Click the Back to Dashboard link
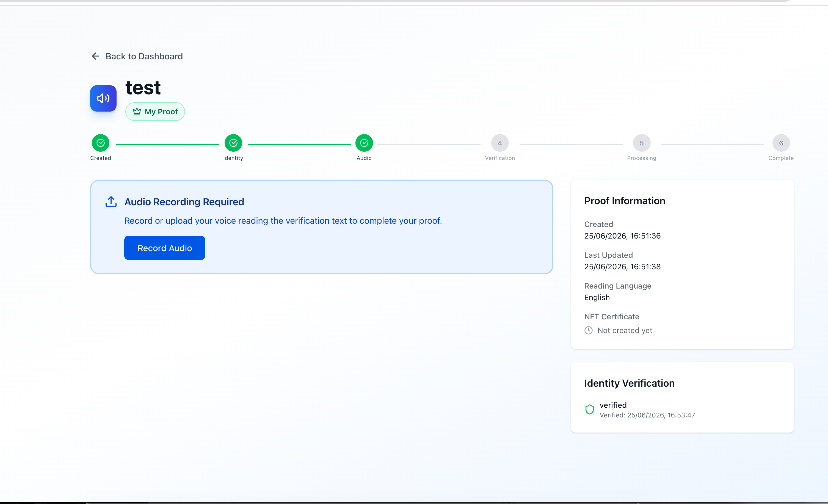 coord(137,56)
